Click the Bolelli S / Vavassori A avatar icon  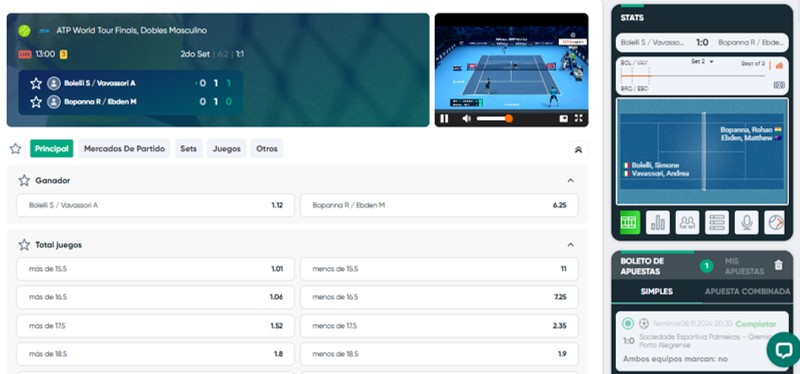(x=54, y=83)
